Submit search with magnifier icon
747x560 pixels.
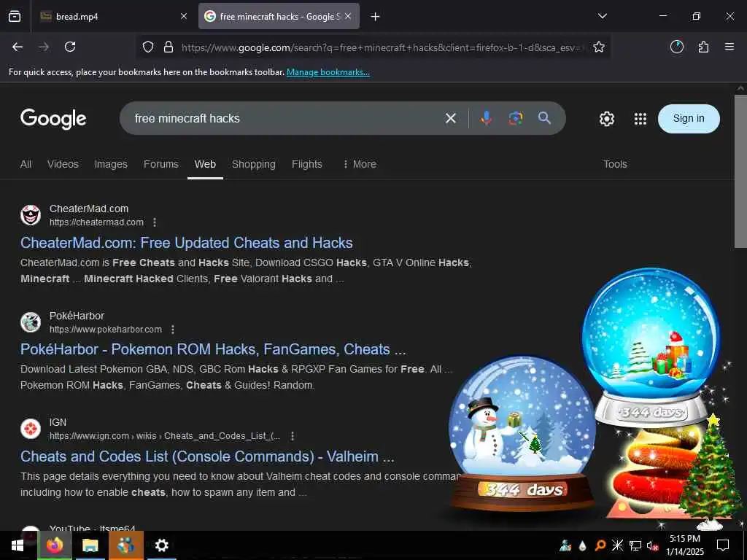[544, 117]
